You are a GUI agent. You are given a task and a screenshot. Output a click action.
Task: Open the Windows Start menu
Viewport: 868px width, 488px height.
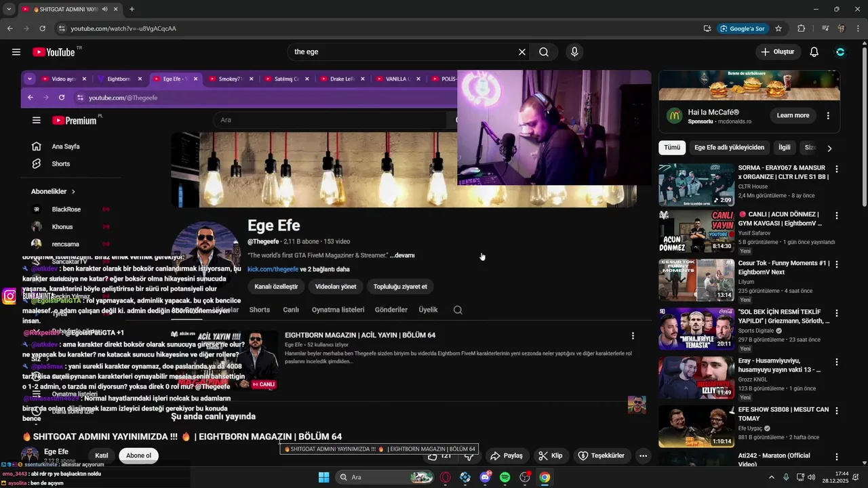pyautogui.click(x=323, y=477)
